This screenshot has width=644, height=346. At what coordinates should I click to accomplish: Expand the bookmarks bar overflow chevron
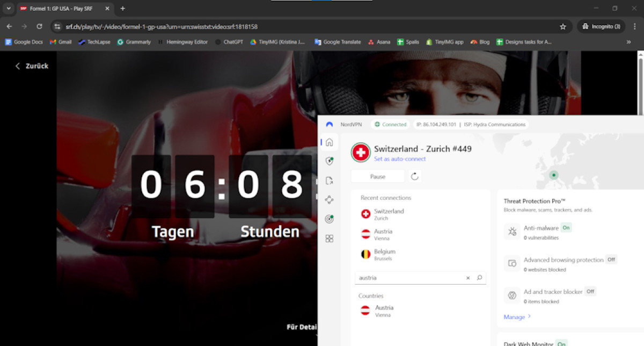[628, 42]
